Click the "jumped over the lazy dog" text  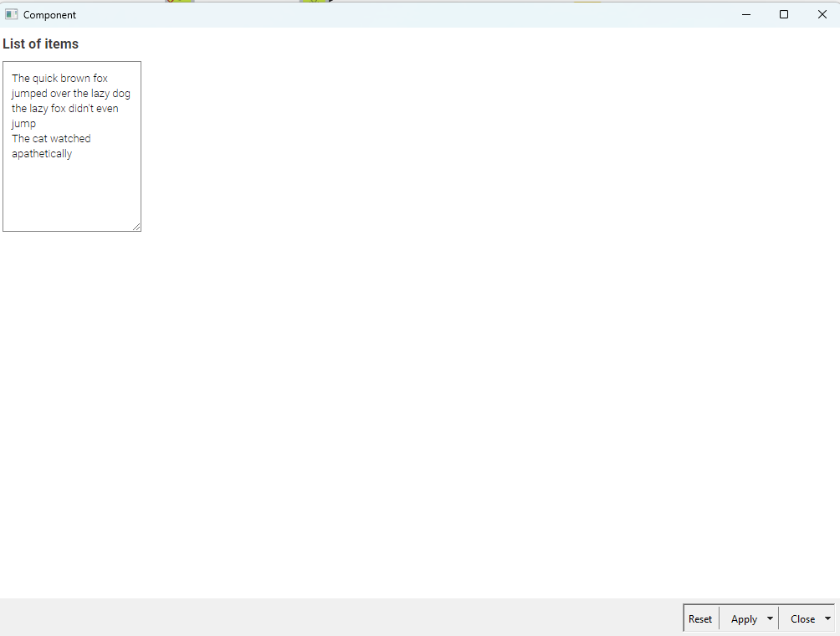tap(71, 94)
